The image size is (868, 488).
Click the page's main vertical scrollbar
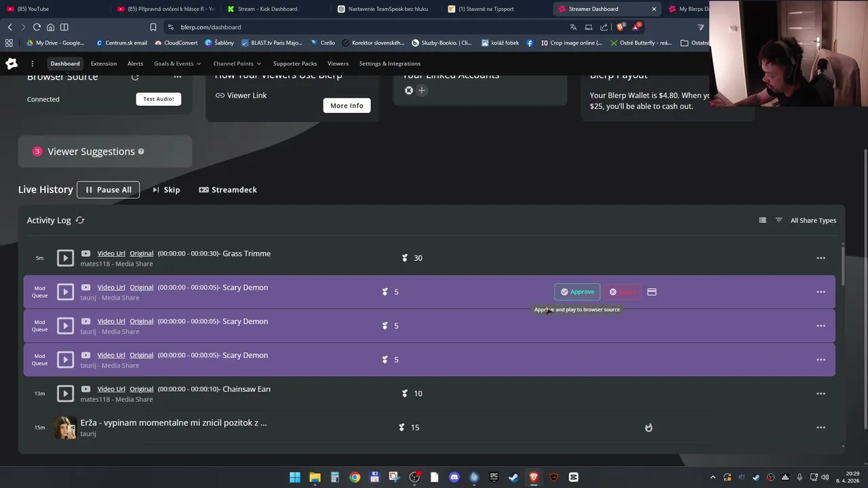pyautogui.click(x=865, y=288)
